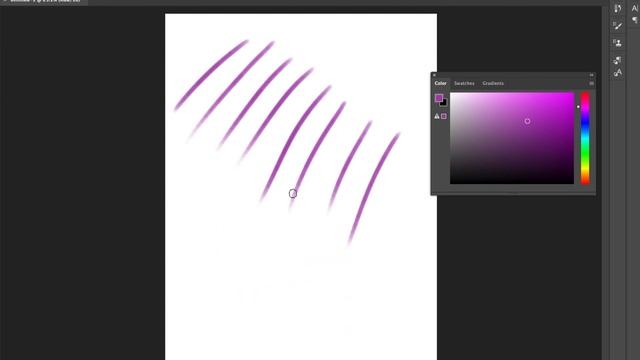This screenshot has width=640, height=360.
Task: Click the rainbow hue slider bar
Action: click(x=585, y=138)
